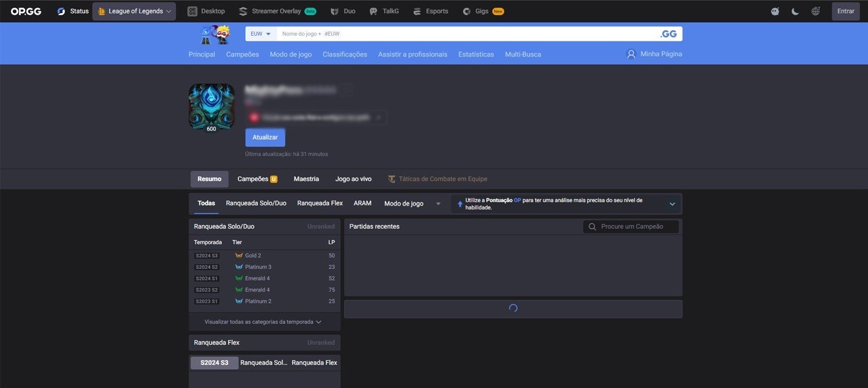This screenshot has width=868, height=388.
Task: Go to Principal in the navigation
Action: click(202, 55)
